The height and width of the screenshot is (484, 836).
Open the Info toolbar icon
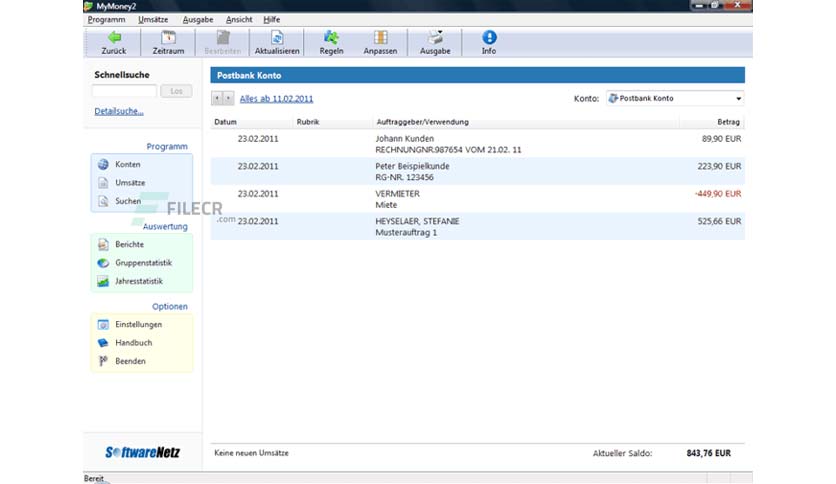click(x=489, y=37)
